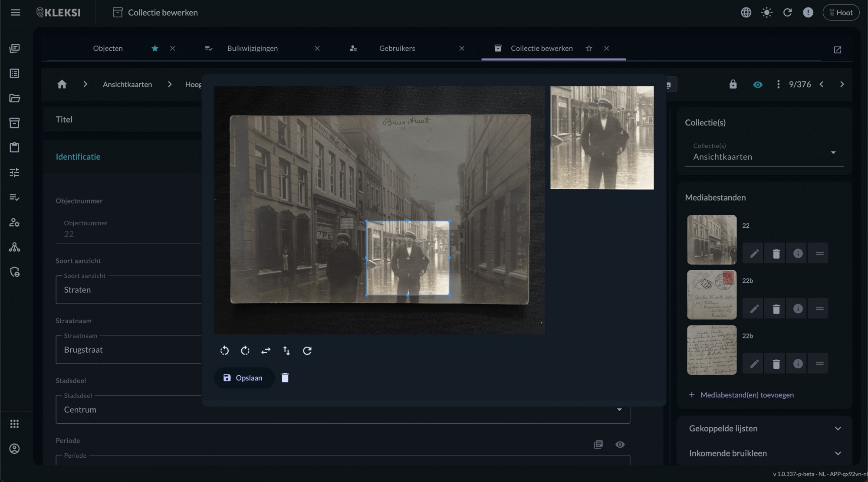
Task: Click the Opslaan save button
Action: coord(244,378)
